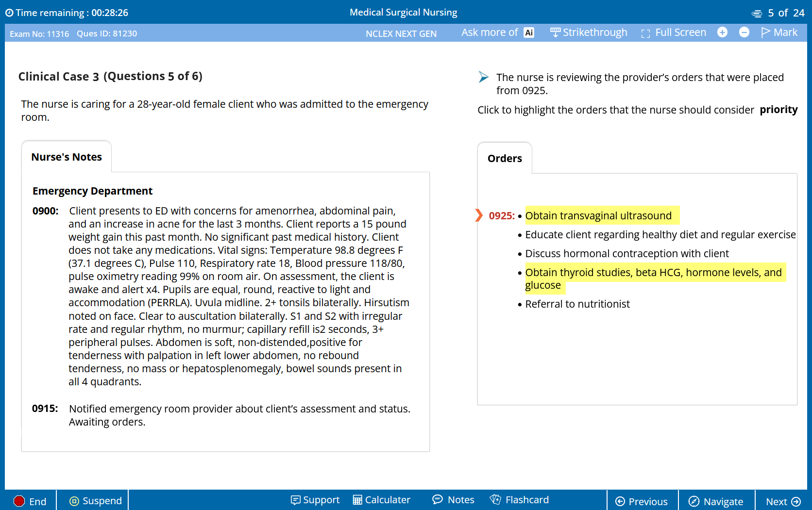Click the question counter stack icon
This screenshot has width=812, height=510.
pos(757,14)
